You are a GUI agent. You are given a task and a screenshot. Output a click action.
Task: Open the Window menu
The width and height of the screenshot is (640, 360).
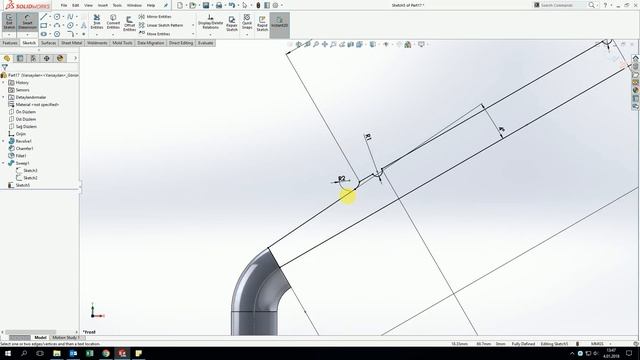[134, 5]
